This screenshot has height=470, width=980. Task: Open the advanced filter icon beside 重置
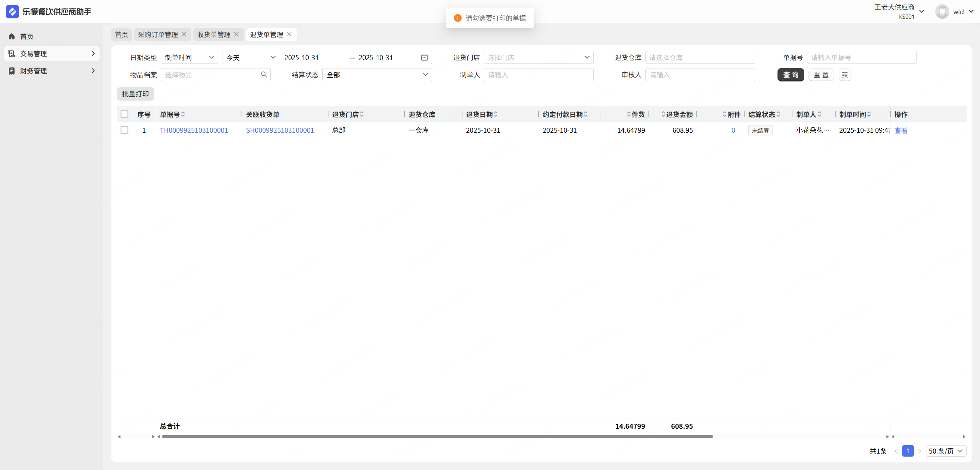pos(844,75)
